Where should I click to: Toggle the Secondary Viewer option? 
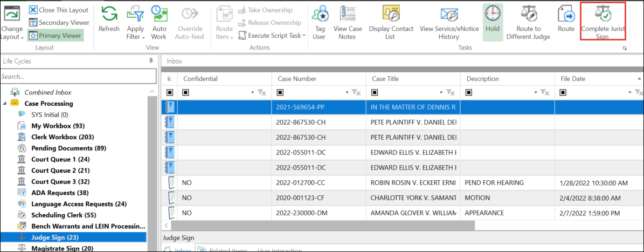56,23
